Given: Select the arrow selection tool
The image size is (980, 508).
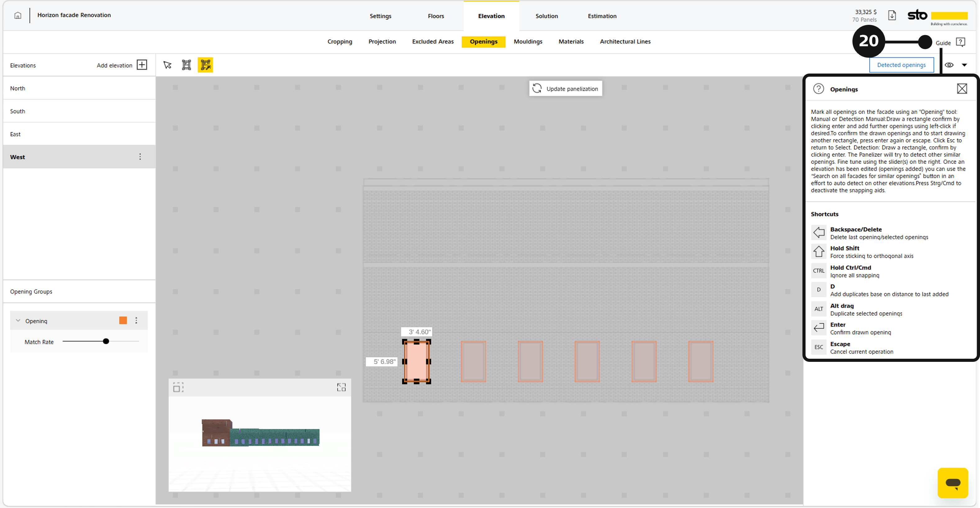Looking at the screenshot, I should (167, 65).
